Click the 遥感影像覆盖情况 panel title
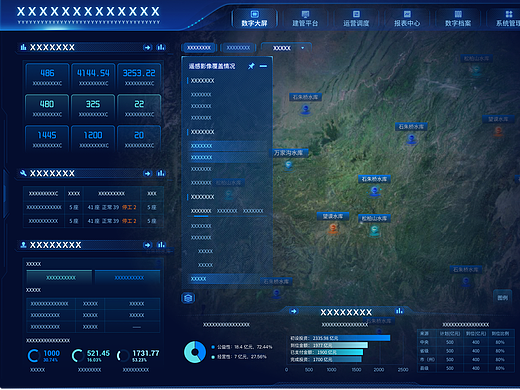 [x=212, y=66]
